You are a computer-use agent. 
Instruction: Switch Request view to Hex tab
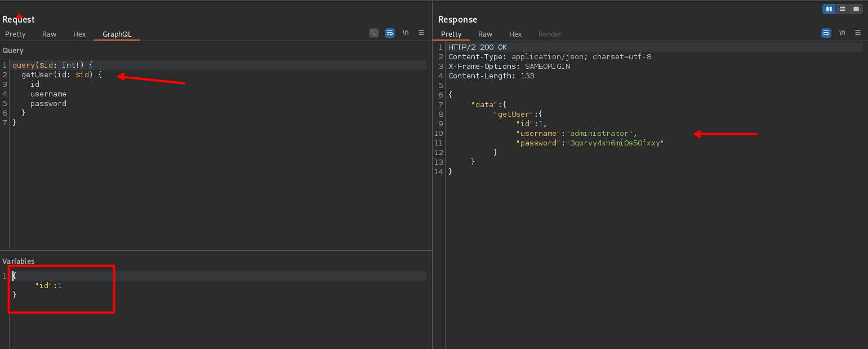79,34
